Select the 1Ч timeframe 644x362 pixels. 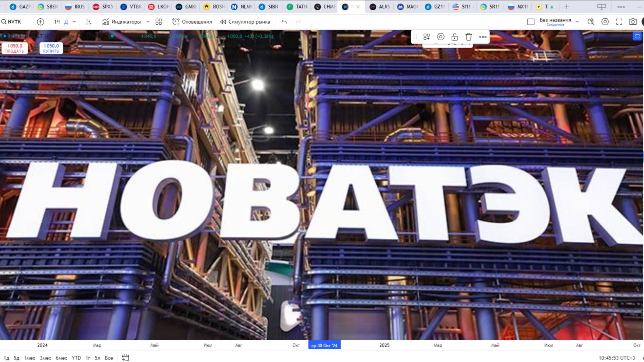tap(57, 22)
